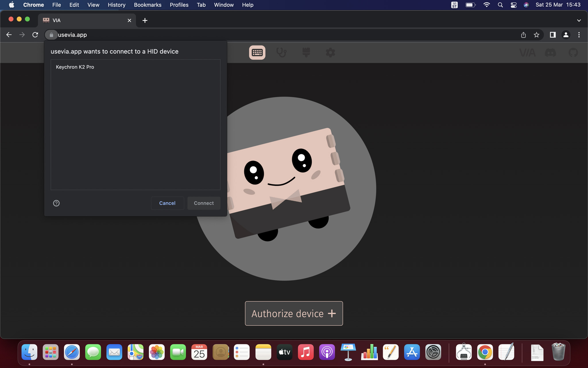Toggle Chrome side panel icon
The height and width of the screenshot is (368, 588).
pyautogui.click(x=552, y=35)
